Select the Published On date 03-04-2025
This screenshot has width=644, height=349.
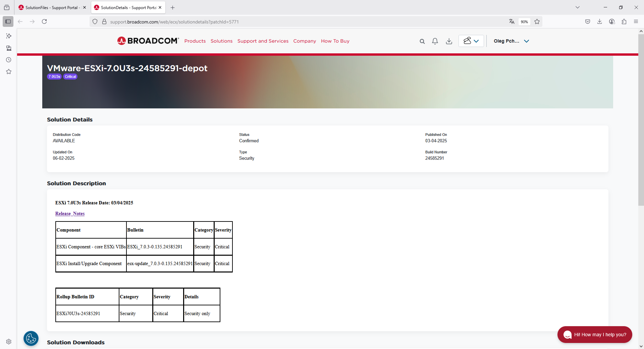[436, 141]
